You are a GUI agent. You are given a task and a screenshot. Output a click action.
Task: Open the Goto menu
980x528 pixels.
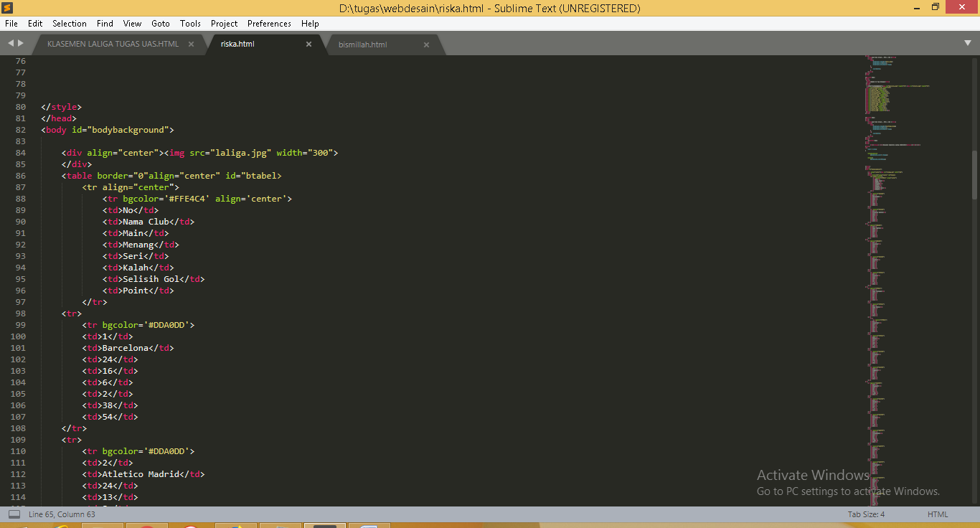click(161, 24)
